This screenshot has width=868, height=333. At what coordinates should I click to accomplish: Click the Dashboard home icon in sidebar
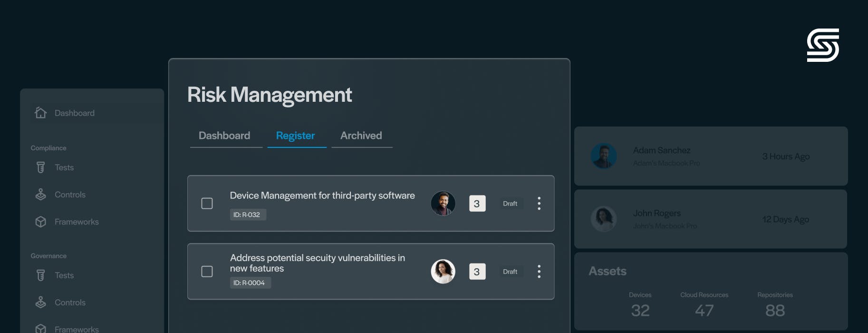click(41, 113)
